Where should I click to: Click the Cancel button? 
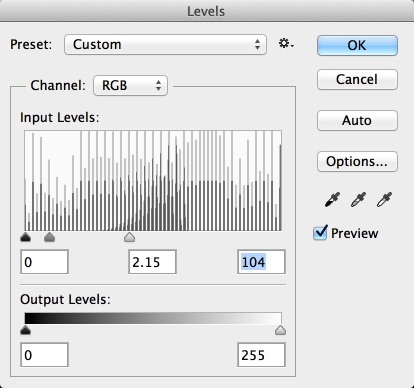(357, 79)
